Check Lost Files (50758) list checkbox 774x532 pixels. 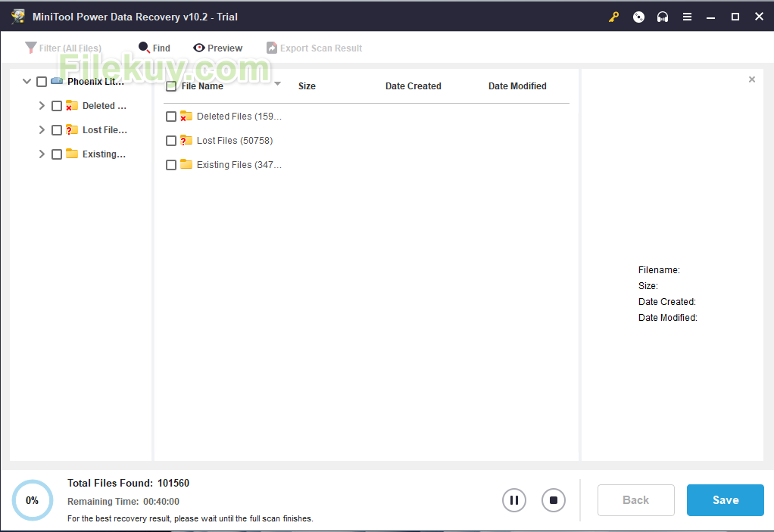(x=171, y=141)
